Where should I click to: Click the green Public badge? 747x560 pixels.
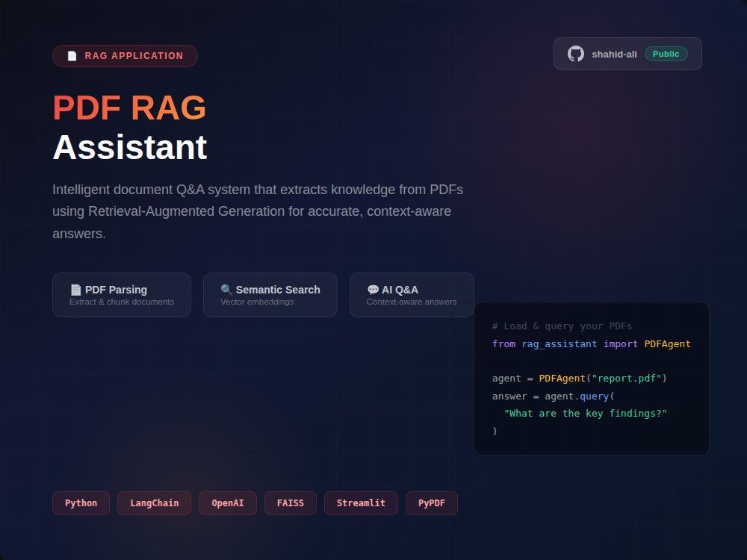(666, 54)
